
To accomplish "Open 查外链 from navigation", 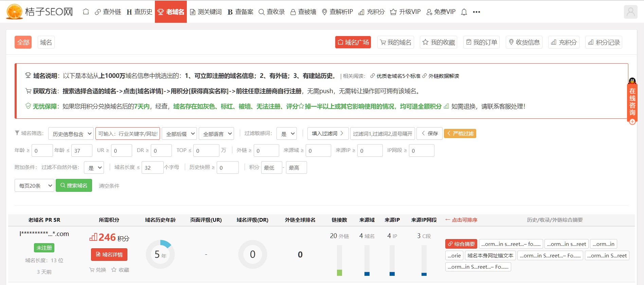I will pyautogui.click(x=108, y=12).
